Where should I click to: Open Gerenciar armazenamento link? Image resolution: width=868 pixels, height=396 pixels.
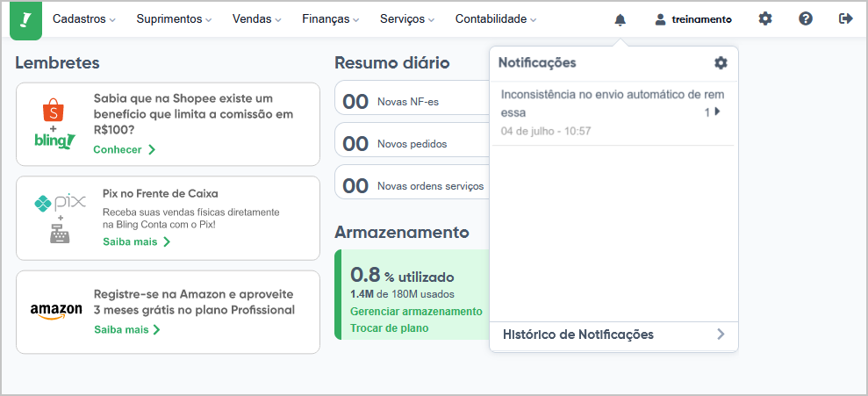[x=416, y=311]
